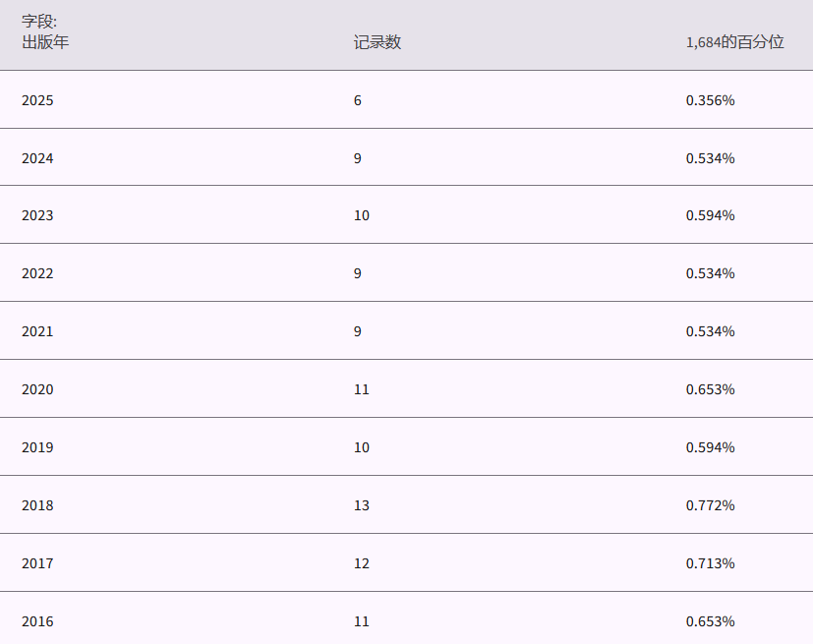The image size is (813, 644).
Task: Choose the 2021 year entry
Action: click(x=37, y=331)
